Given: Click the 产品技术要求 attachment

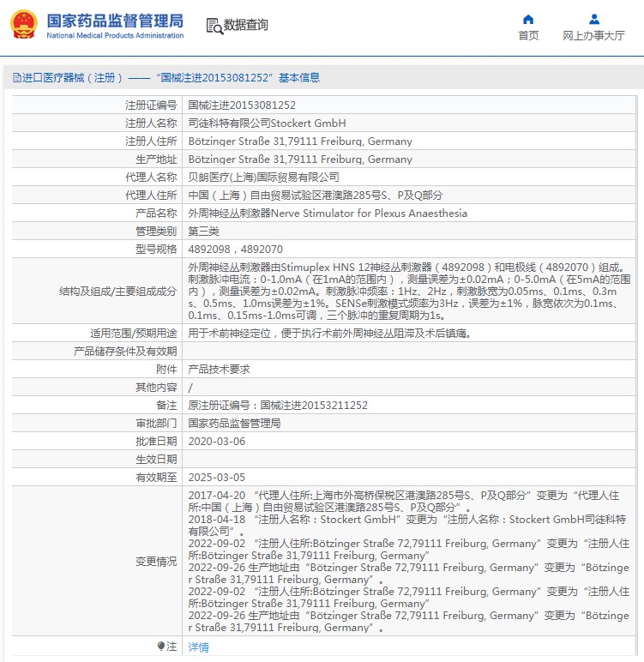Looking at the screenshot, I should [219, 370].
